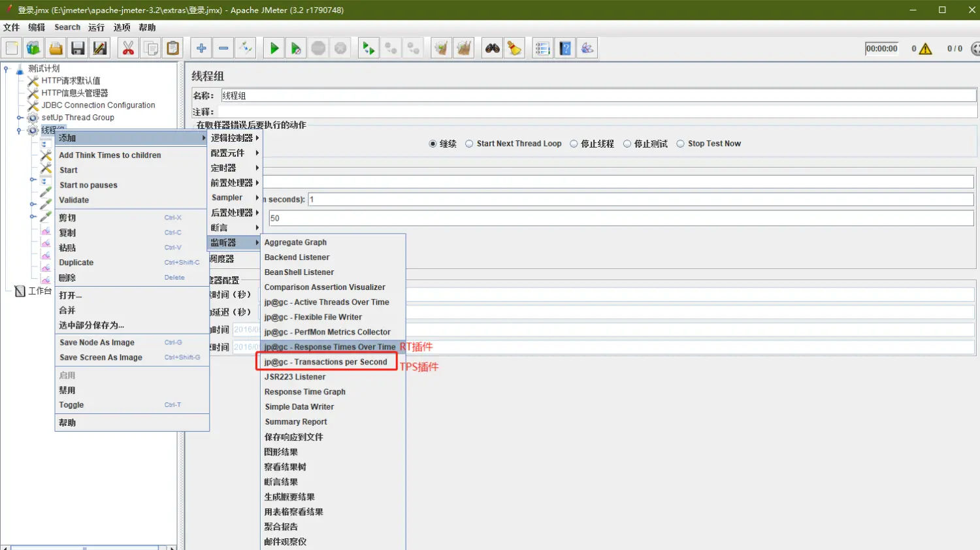Start the test with the green play icon
Image resolution: width=980 pixels, height=550 pixels.
[x=273, y=48]
